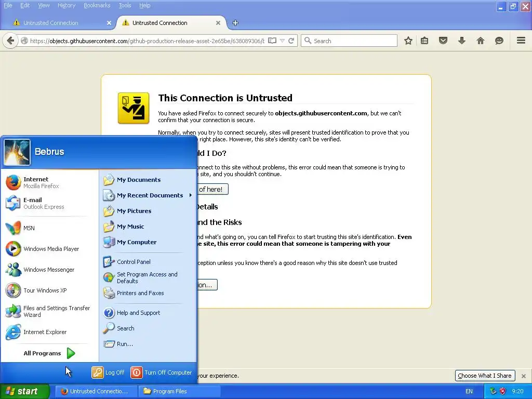Screen dimensions: 532x399
Task: Click the clock showing 9:20
Action: (517, 391)
